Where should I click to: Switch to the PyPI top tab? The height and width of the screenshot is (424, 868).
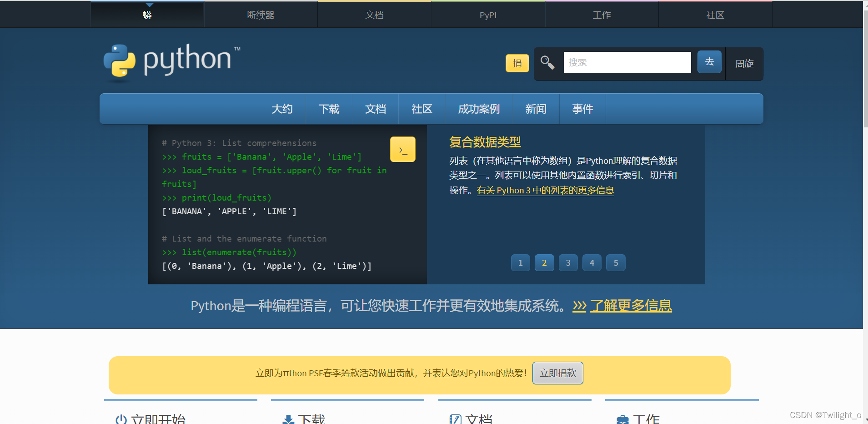[x=488, y=15]
